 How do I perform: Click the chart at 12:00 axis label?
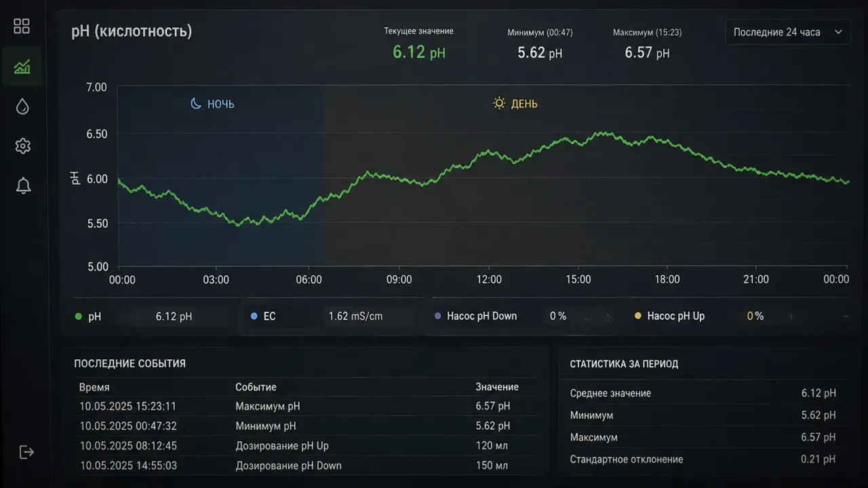[x=489, y=279]
